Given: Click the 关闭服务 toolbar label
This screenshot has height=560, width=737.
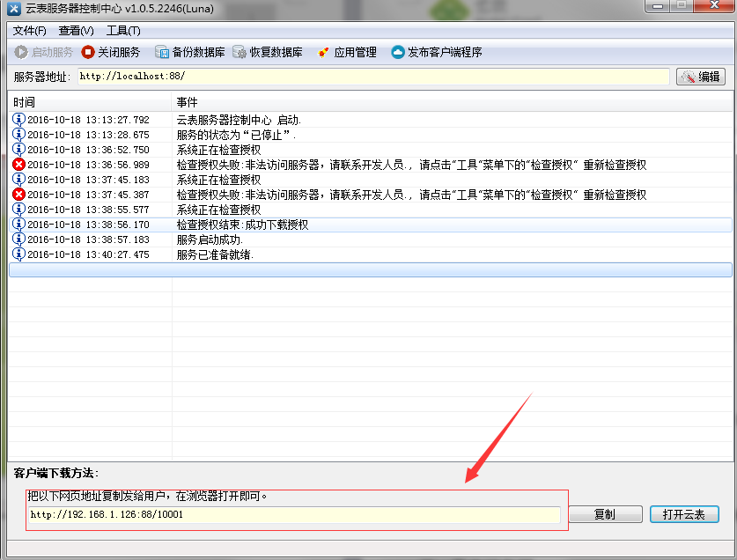Looking at the screenshot, I should coord(119,52).
